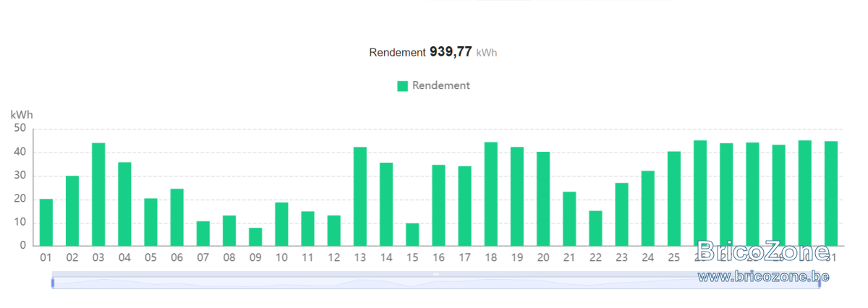Select the bar for day 20

pos(543,199)
